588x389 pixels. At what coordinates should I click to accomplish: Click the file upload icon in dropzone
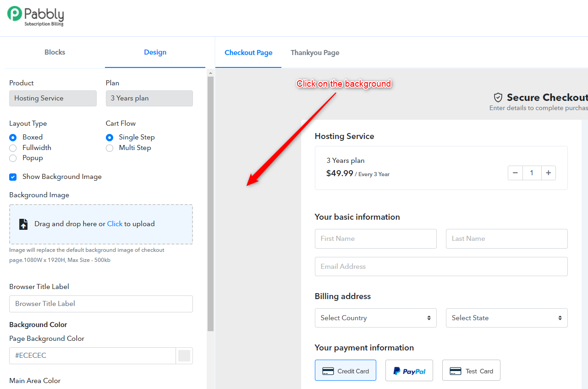(x=23, y=224)
